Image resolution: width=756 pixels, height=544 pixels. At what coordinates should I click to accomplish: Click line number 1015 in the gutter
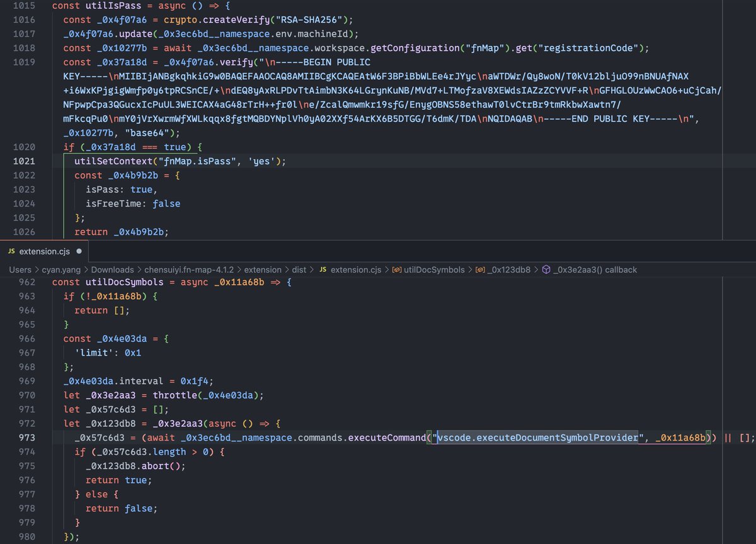(x=24, y=6)
